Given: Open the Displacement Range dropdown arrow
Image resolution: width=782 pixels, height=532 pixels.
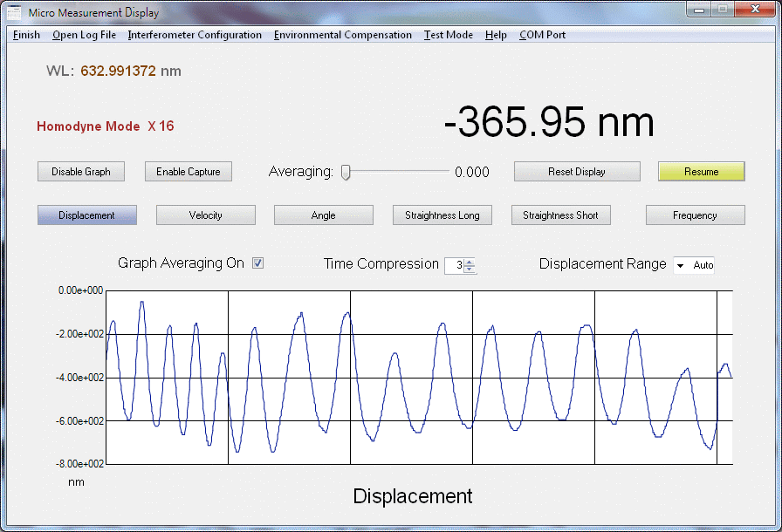Looking at the screenshot, I should [x=680, y=265].
